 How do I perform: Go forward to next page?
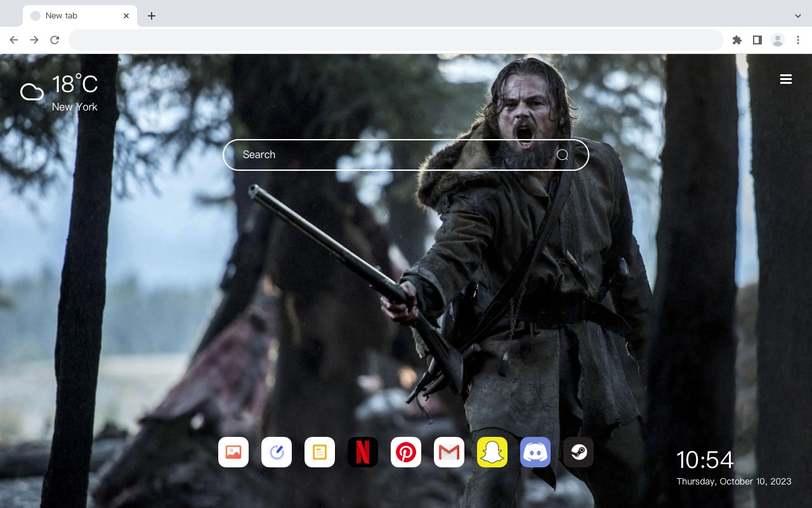(34, 40)
